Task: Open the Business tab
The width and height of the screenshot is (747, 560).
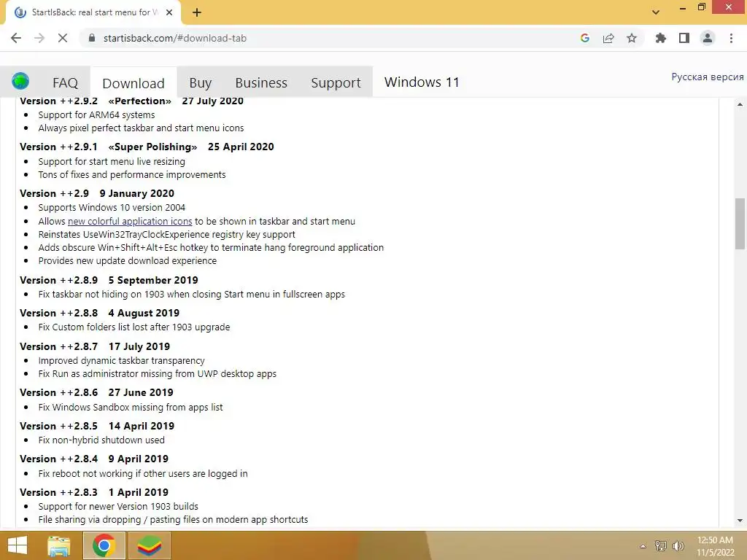Action: (x=261, y=83)
